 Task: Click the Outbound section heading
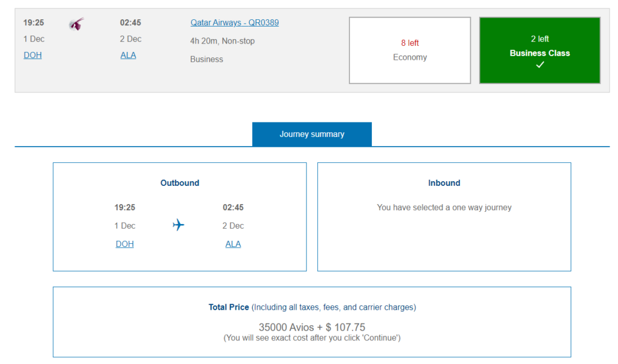coord(179,183)
